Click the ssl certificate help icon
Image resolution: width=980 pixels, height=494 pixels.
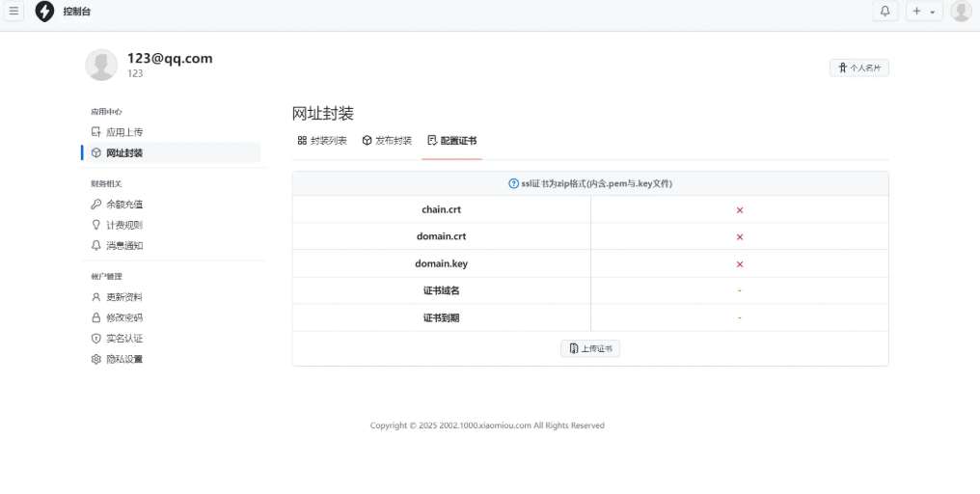pyautogui.click(x=513, y=183)
